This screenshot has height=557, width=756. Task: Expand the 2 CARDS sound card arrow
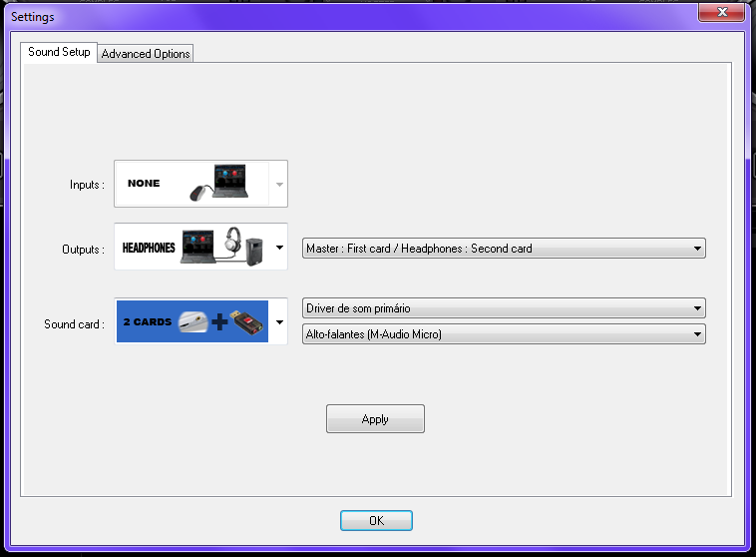279,322
